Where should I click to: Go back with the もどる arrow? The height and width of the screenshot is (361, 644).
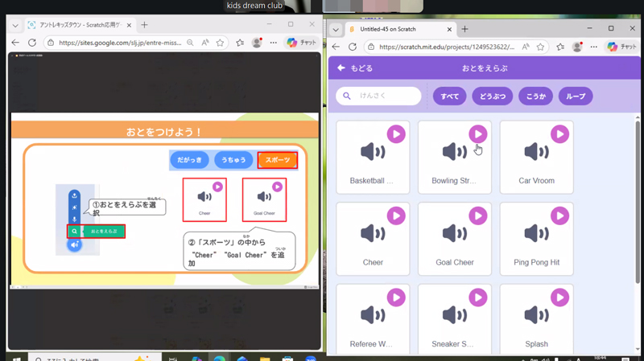coord(341,68)
